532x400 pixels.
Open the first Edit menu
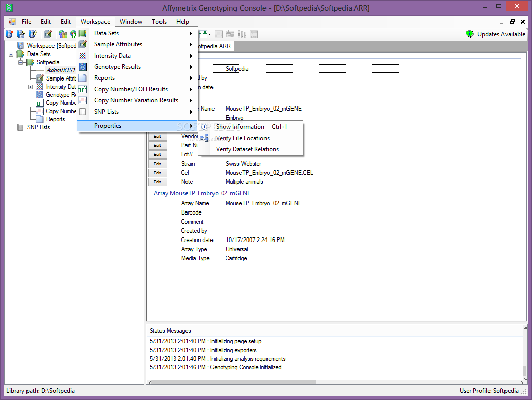[x=46, y=22]
